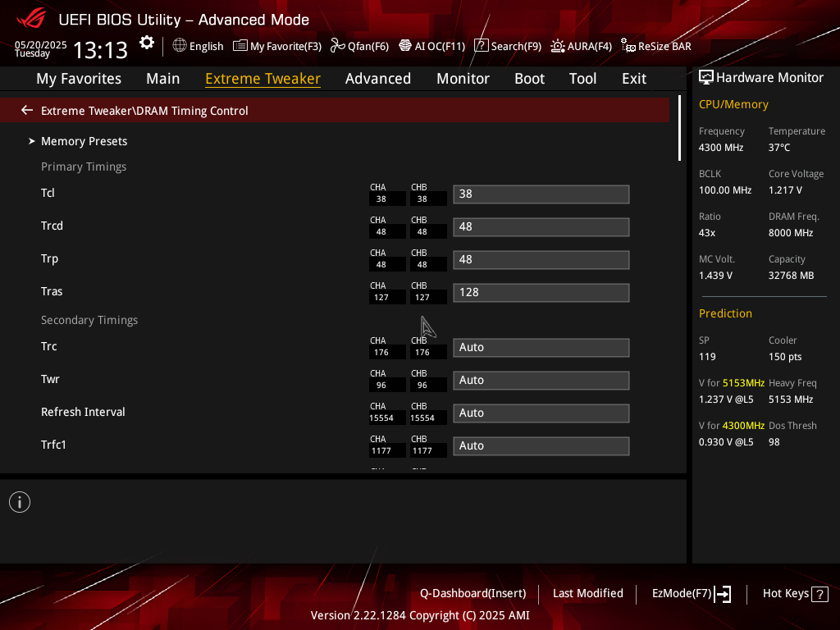Click the Core Voltage 1.217 V value
Image resolution: width=840 pixels, height=630 pixels.
click(x=785, y=190)
